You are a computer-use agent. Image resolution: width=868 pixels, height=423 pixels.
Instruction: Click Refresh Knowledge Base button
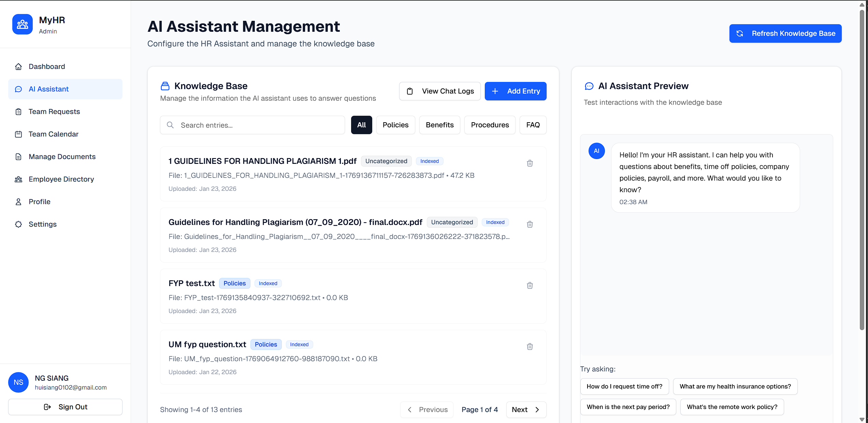(785, 33)
